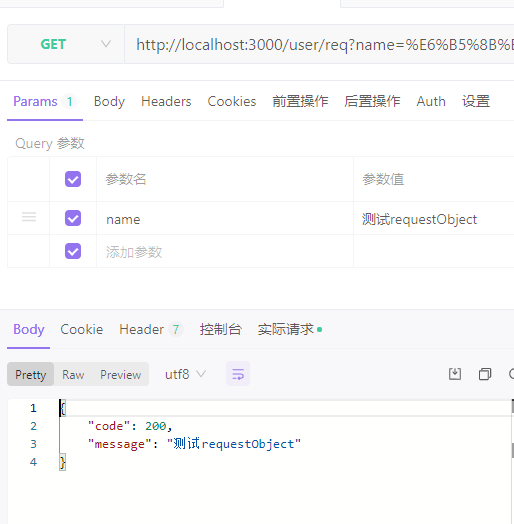Open the response Cookie tab
The height and width of the screenshot is (524, 514).
[82, 330]
